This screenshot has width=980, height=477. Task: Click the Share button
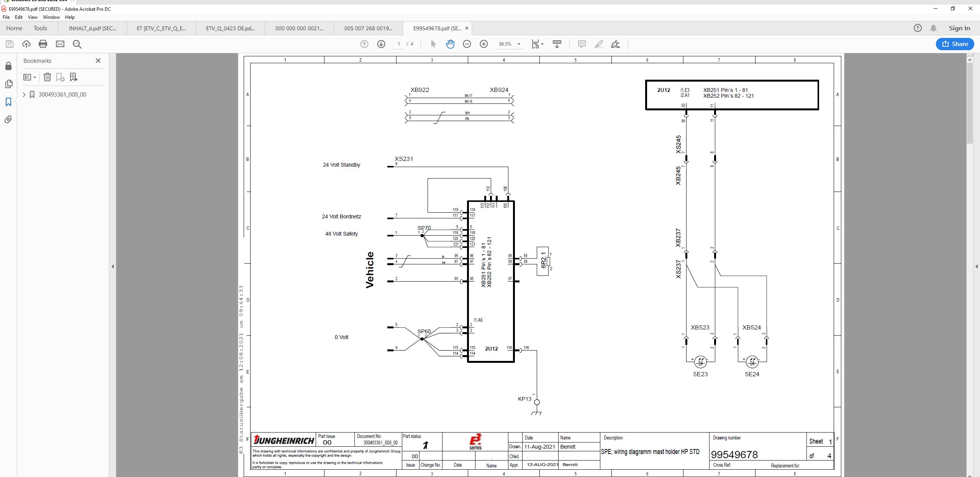954,44
